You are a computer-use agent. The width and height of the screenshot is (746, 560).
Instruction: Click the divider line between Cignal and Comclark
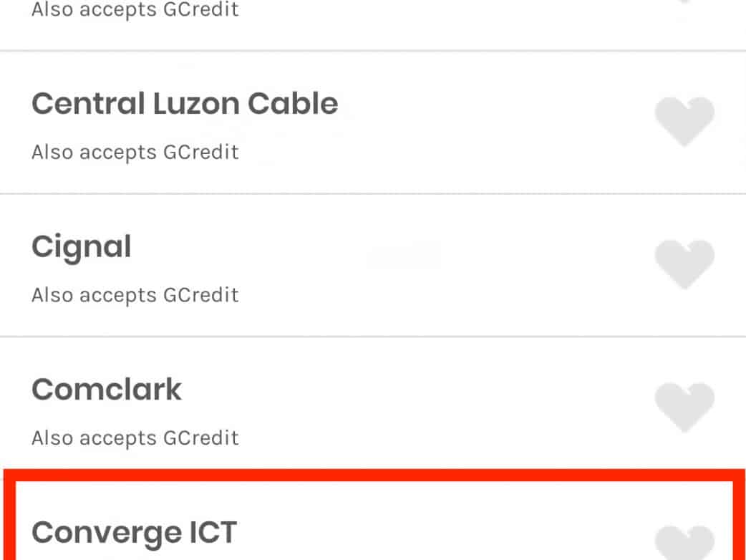click(372, 337)
